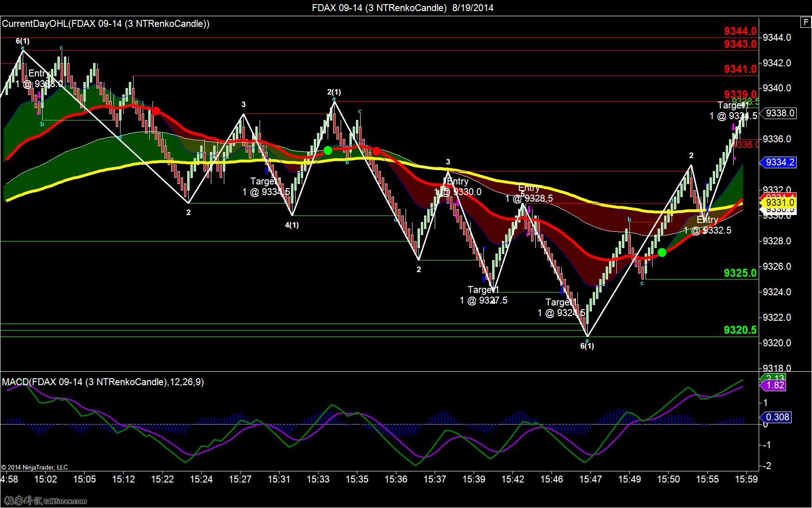The height and width of the screenshot is (508, 812).
Task: Click the 15:47 time axis label
Action: point(590,479)
